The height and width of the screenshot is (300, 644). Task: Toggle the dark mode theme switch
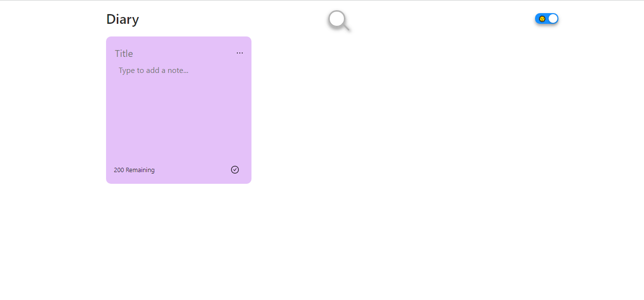547,18
